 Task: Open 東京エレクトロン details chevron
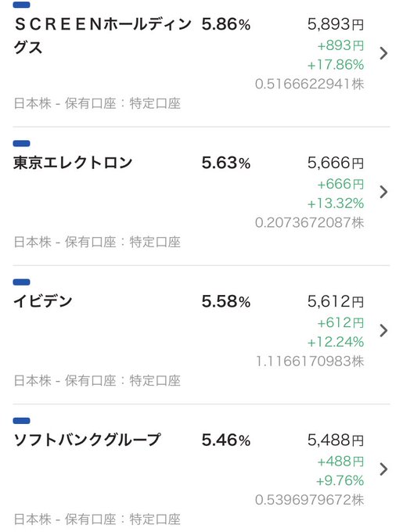point(383,192)
